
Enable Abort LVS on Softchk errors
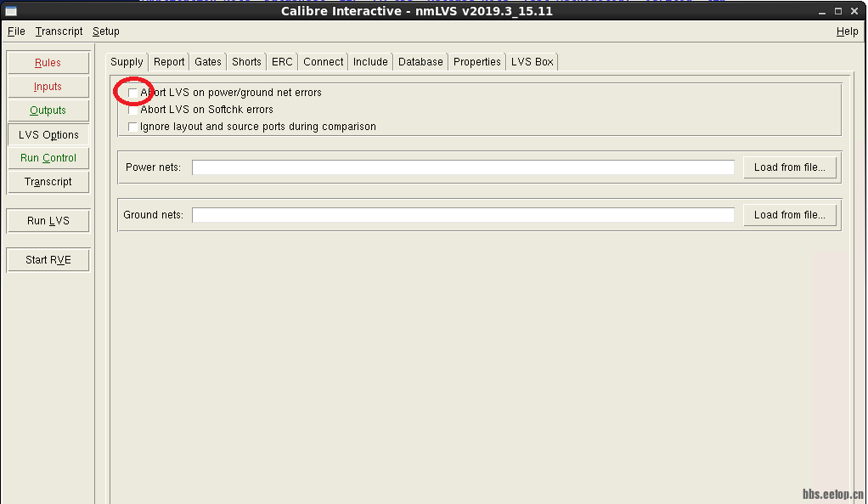132,110
